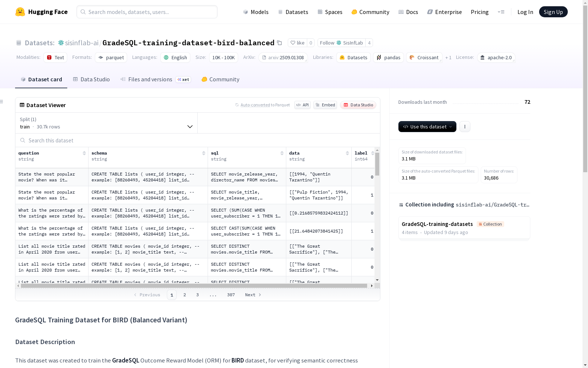This screenshot has height=368, width=588.
Task: Open Files and versions tab
Action: [x=155, y=79]
